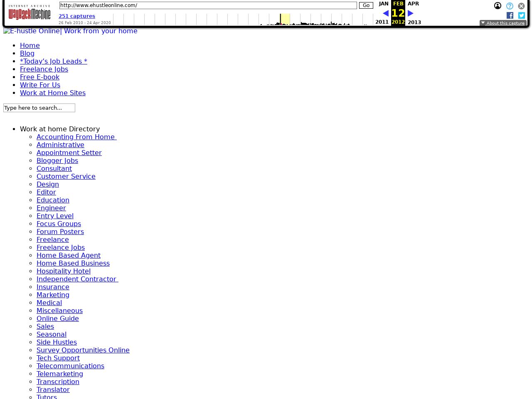Share capture on Facebook icon
Image resolution: width=532 pixels, height=399 pixels.
click(x=510, y=15)
